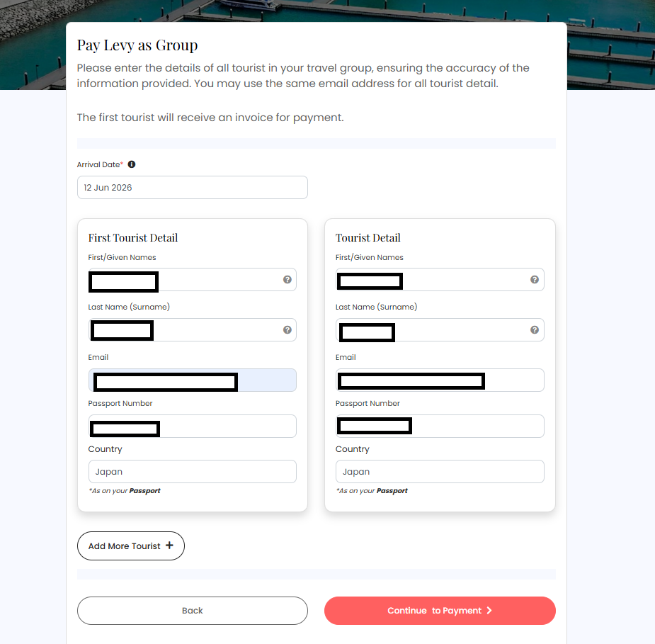Click Continue to Payment button
655x644 pixels.
coord(440,611)
